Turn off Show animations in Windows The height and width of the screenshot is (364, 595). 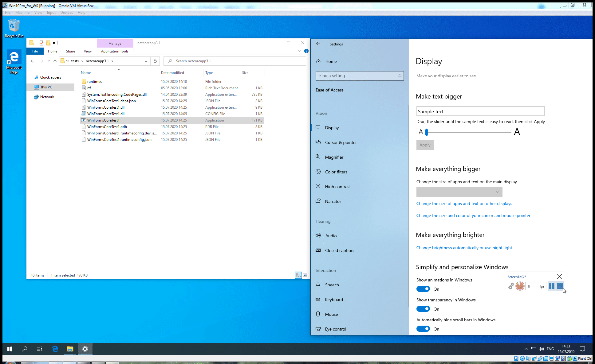(x=423, y=289)
